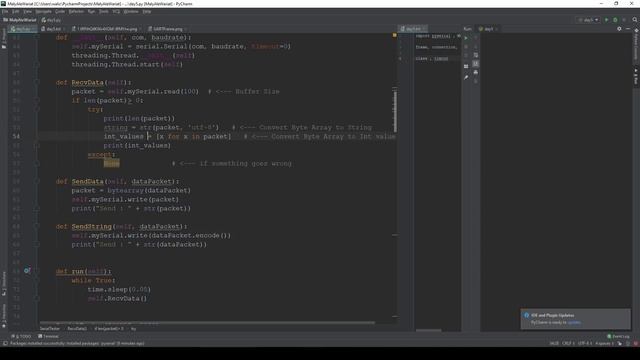The image size is (640, 360).
Task: Click the Pin tab icon in the Run panel
Action: (x=466, y=77)
